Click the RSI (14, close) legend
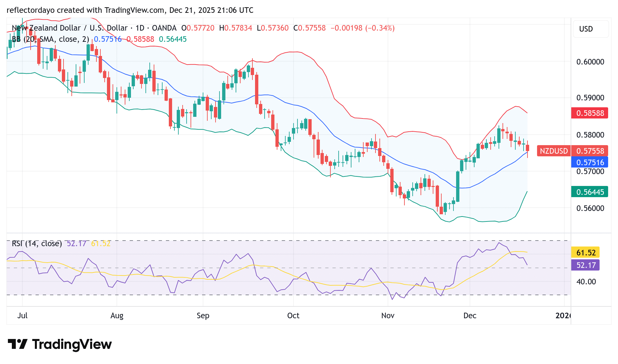 coord(37,244)
